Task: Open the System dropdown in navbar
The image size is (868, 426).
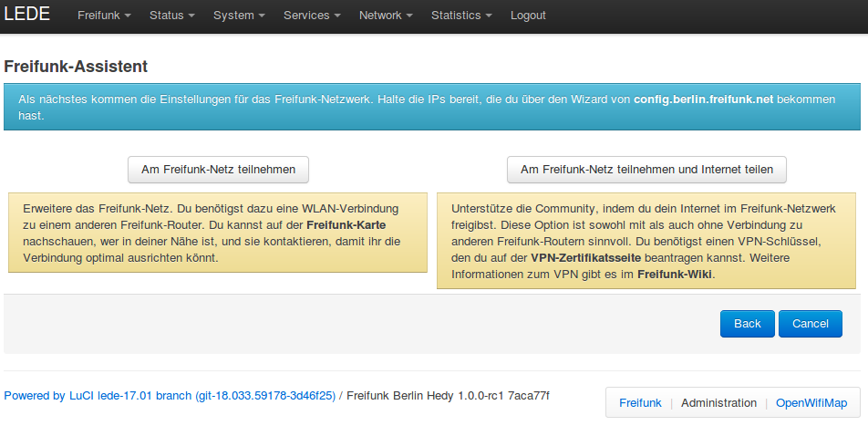Action: click(x=239, y=16)
